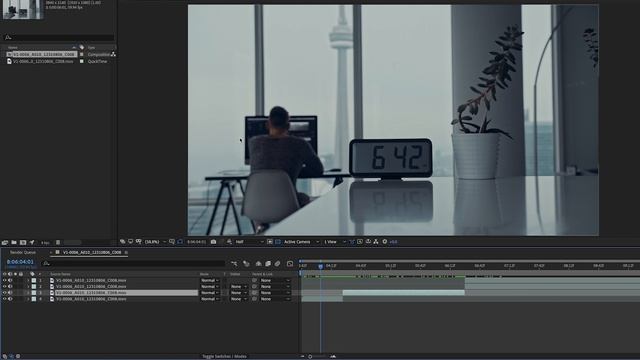Open the Active Camera dropdown

point(301,242)
